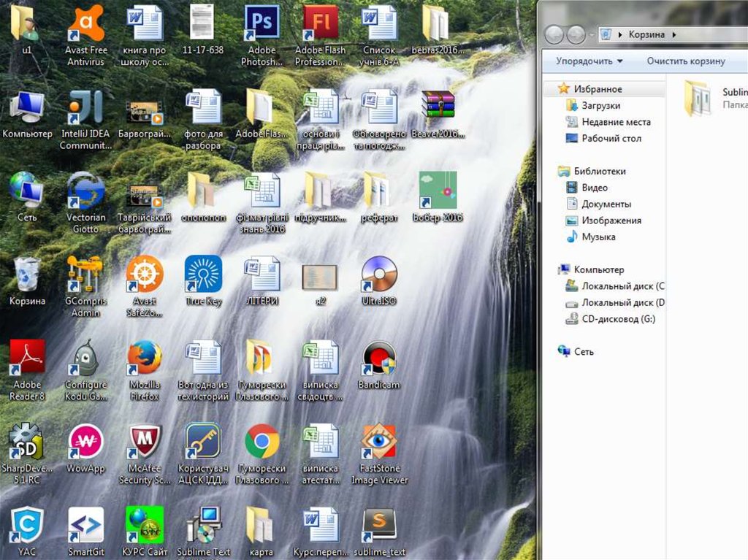Viewport: 748px width, 560px height.
Task: Open the McAfee Security Scan shortcut
Action: click(145, 442)
